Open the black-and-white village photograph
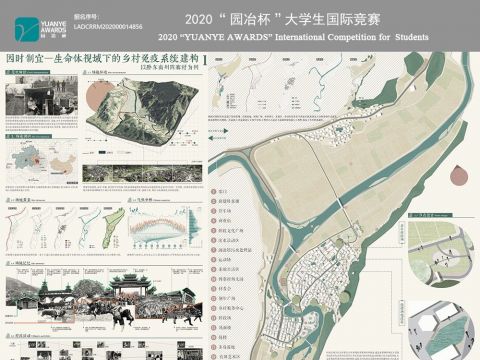This screenshot has width=480, height=360. pos(42,95)
